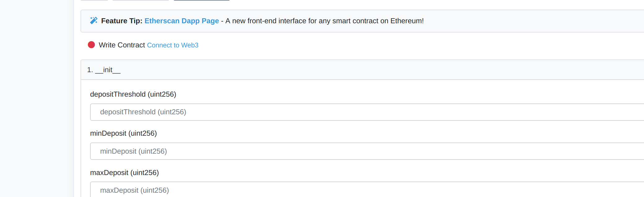Focus the minDeposit (uint256) input field
644x197 pixels.
(367, 151)
